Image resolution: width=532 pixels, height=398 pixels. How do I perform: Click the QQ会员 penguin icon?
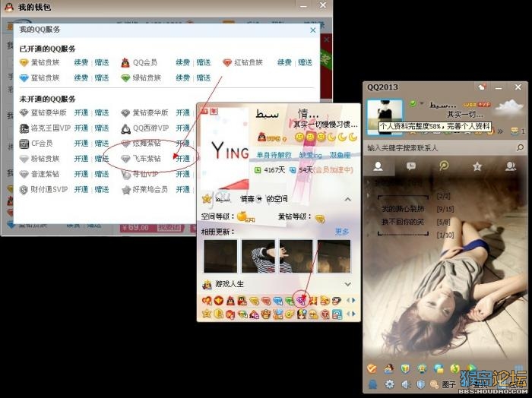pos(125,63)
